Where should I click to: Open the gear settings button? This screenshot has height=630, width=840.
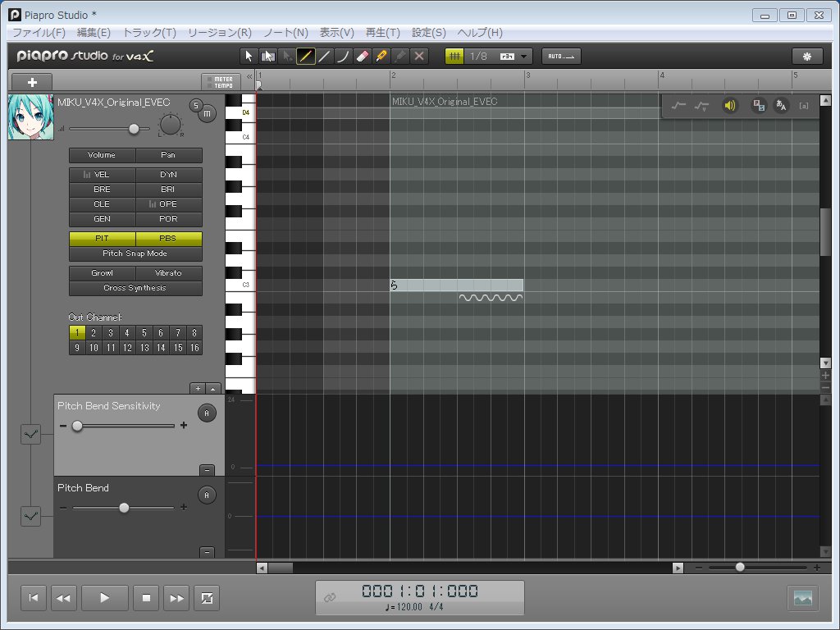coord(807,57)
